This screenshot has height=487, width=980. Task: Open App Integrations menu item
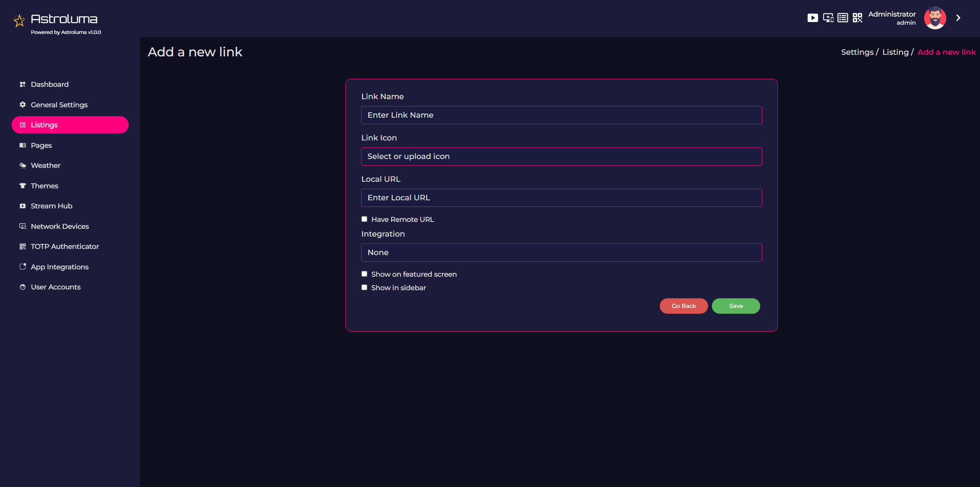pyautogui.click(x=59, y=267)
